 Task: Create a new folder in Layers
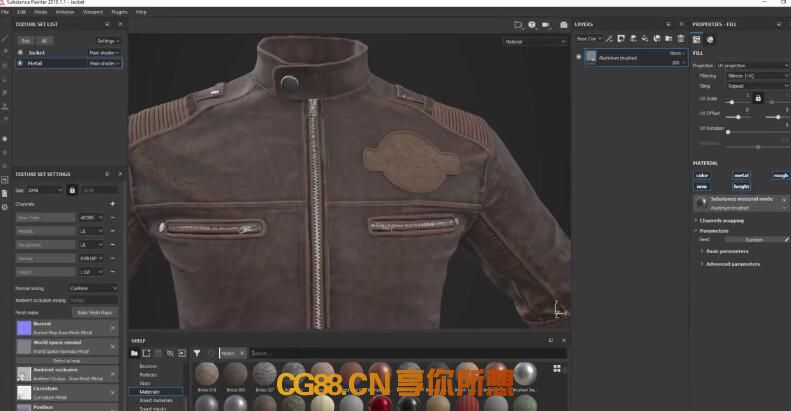[x=668, y=38]
